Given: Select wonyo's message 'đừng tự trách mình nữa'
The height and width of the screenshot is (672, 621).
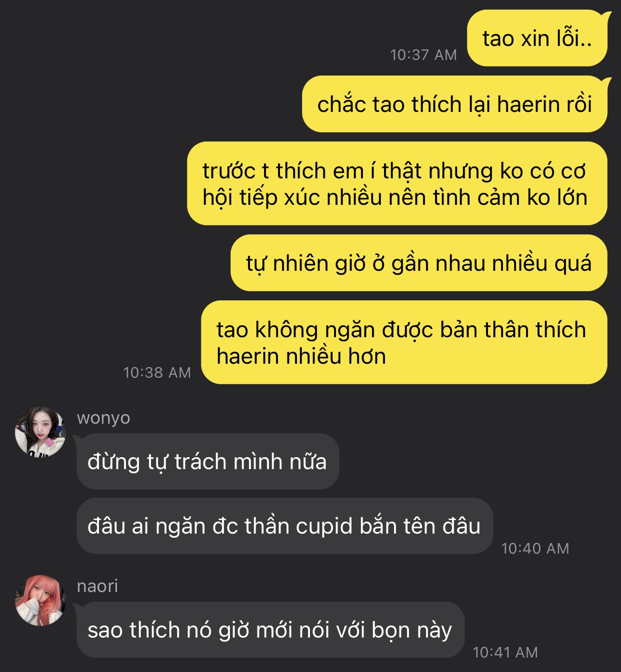Looking at the screenshot, I should [207, 461].
